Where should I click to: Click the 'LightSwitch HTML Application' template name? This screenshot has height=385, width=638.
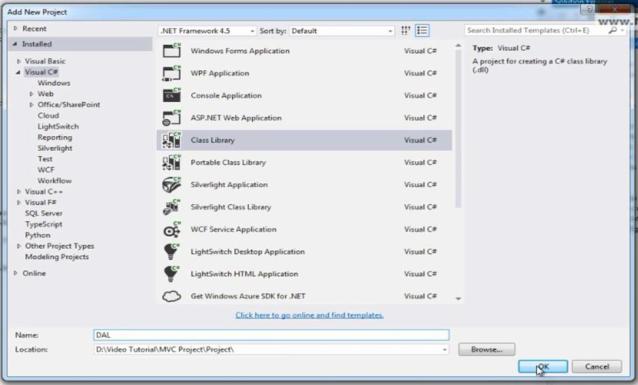(244, 274)
